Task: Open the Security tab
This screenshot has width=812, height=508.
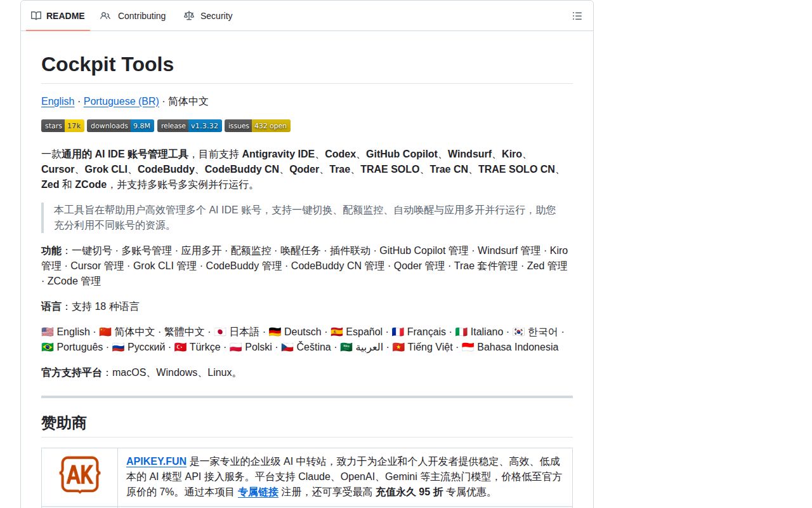Action: click(208, 16)
